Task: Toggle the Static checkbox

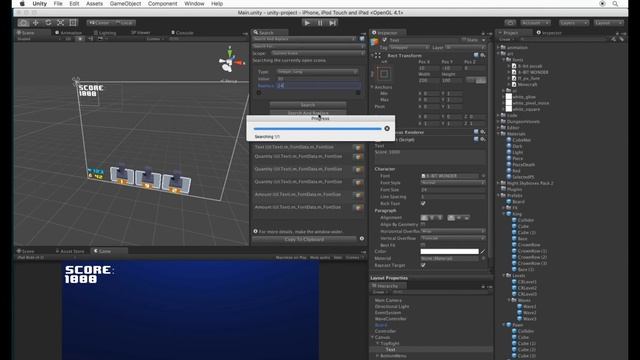Action: (x=464, y=40)
